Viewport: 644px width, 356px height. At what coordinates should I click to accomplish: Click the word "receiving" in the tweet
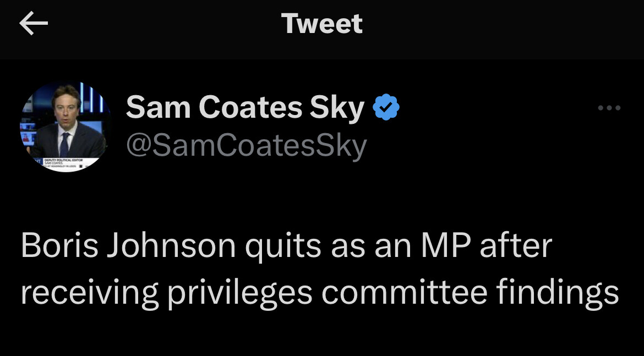pos(90,292)
